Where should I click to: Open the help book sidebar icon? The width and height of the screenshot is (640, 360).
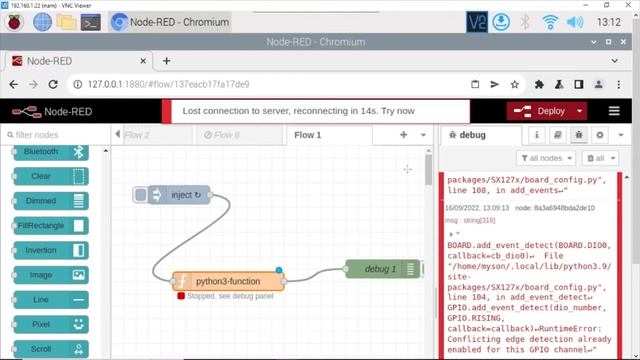point(558,135)
